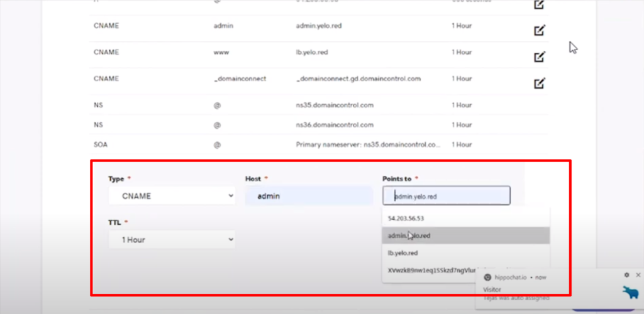Image resolution: width=644 pixels, height=314 pixels.
Task: Click the hippochat.io round site icon
Action: pos(487,277)
